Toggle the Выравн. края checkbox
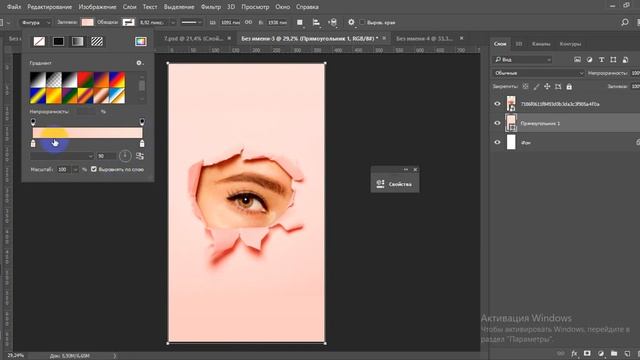The image size is (640, 360). pyautogui.click(x=362, y=22)
